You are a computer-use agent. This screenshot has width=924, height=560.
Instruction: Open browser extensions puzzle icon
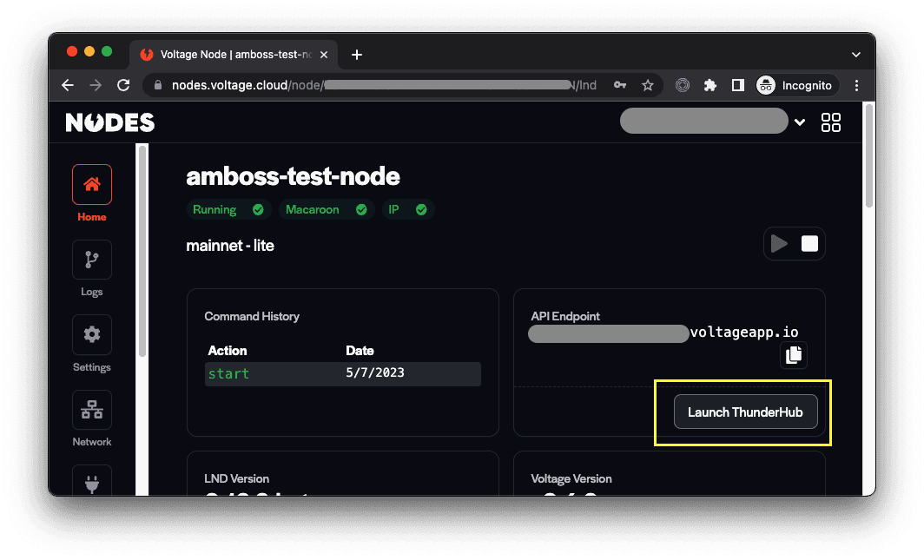tap(710, 85)
